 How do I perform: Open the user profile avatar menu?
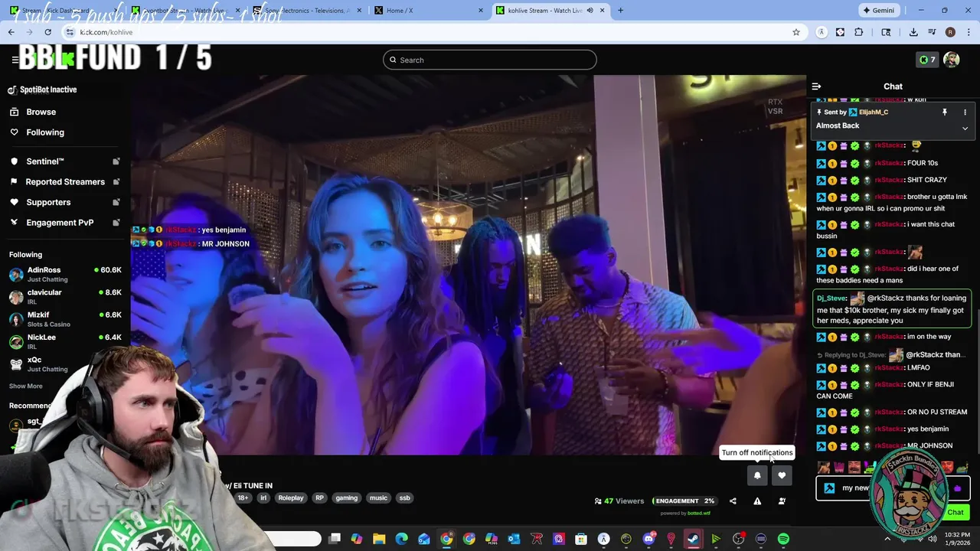coord(952,60)
